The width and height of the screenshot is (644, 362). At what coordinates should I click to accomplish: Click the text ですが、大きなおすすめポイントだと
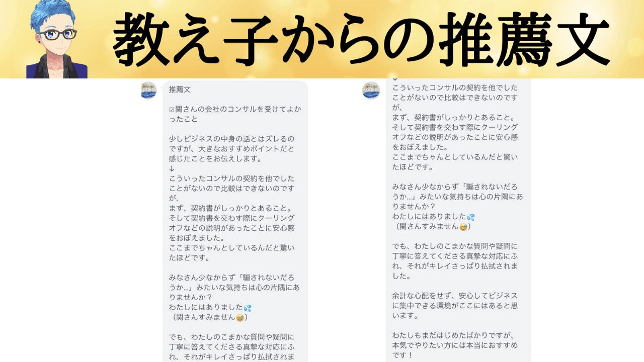tap(231, 149)
